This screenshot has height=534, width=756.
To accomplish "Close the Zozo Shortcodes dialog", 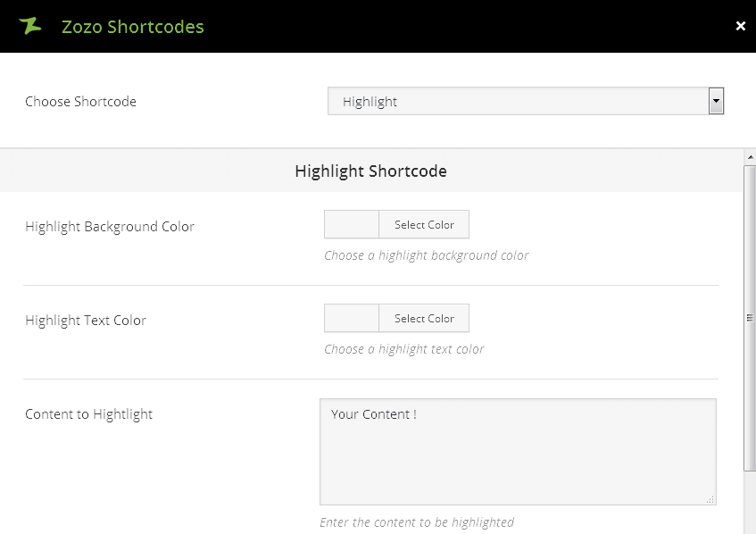I will (740, 26).
